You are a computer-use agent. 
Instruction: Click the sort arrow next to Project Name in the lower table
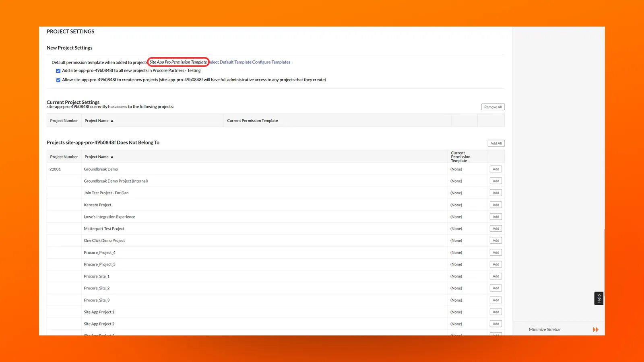pos(112,156)
